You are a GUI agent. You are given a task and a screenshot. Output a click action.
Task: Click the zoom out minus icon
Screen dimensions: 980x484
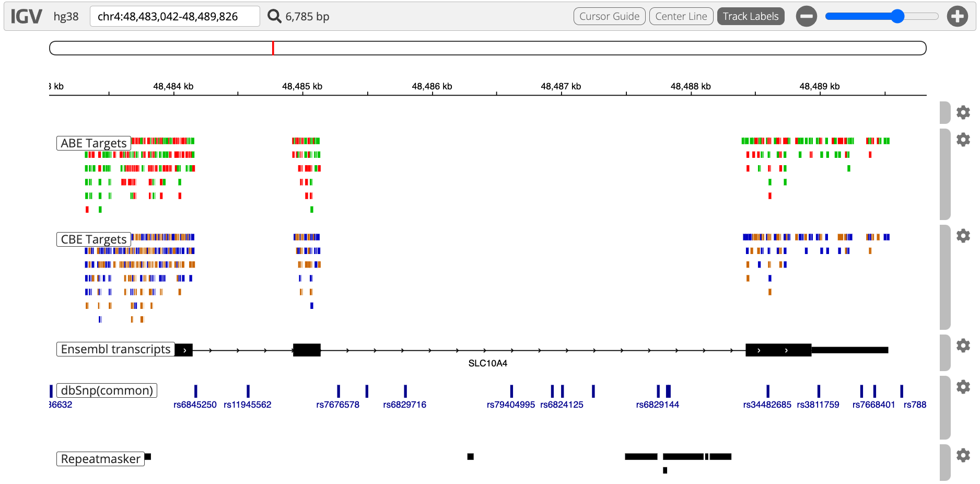(x=806, y=16)
